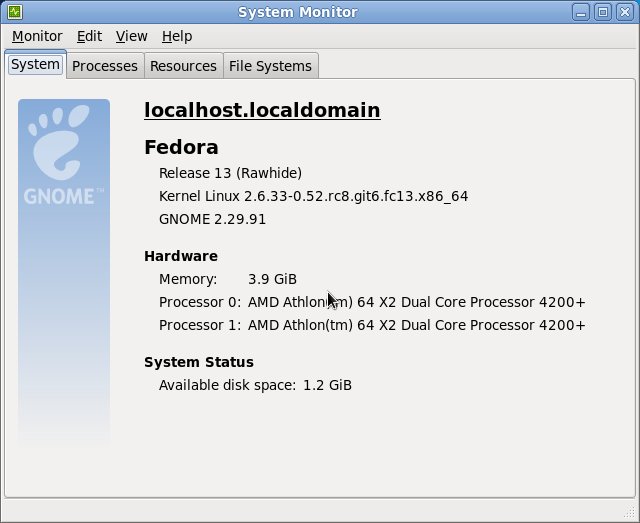The height and width of the screenshot is (523, 640).
Task: Switch to the System tab
Action: pos(35,65)
